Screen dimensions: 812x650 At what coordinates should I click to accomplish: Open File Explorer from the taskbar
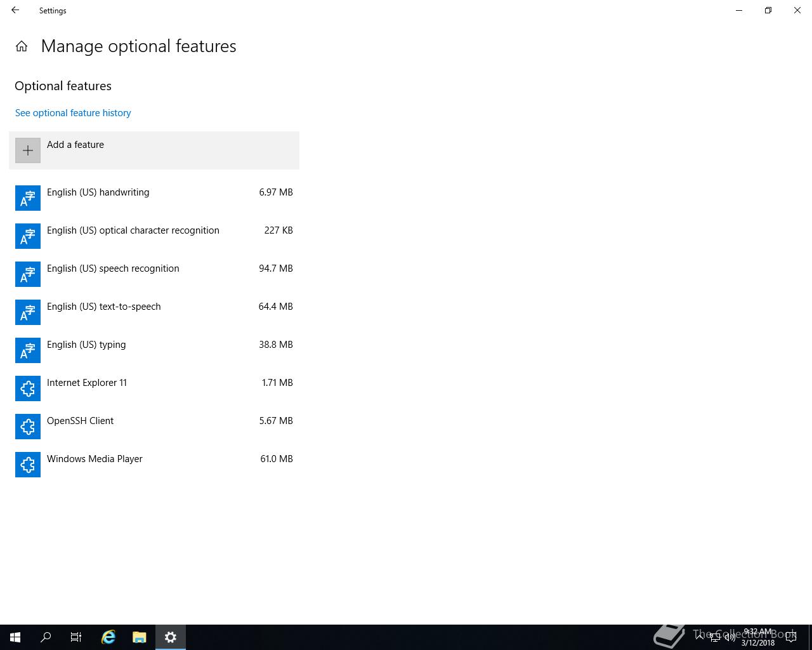(140, 637)
